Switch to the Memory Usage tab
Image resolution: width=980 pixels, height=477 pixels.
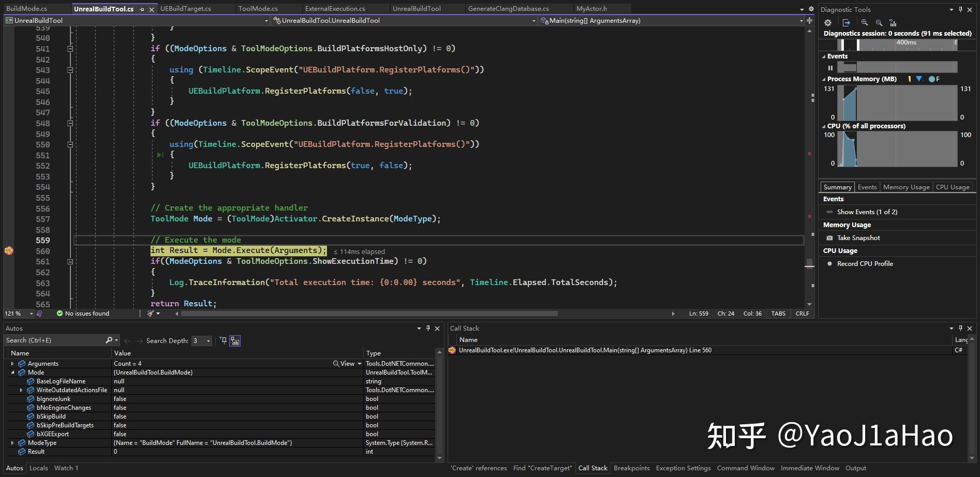coord(905,187)
